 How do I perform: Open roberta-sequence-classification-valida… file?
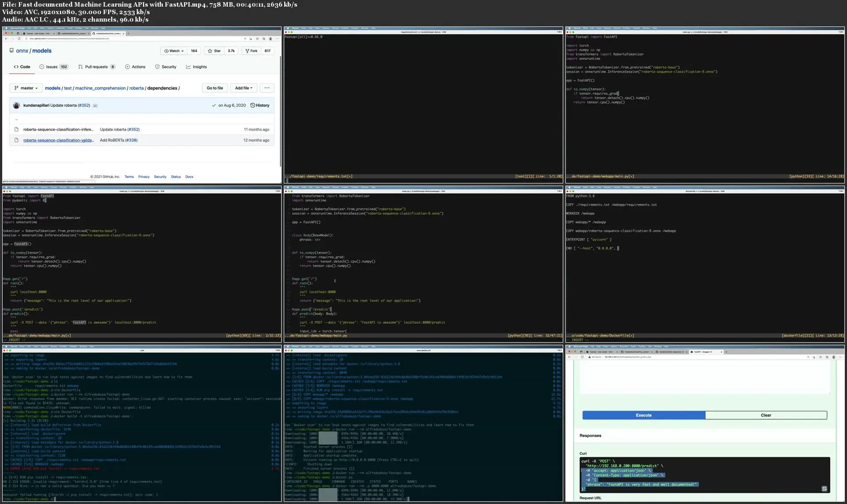58,140
